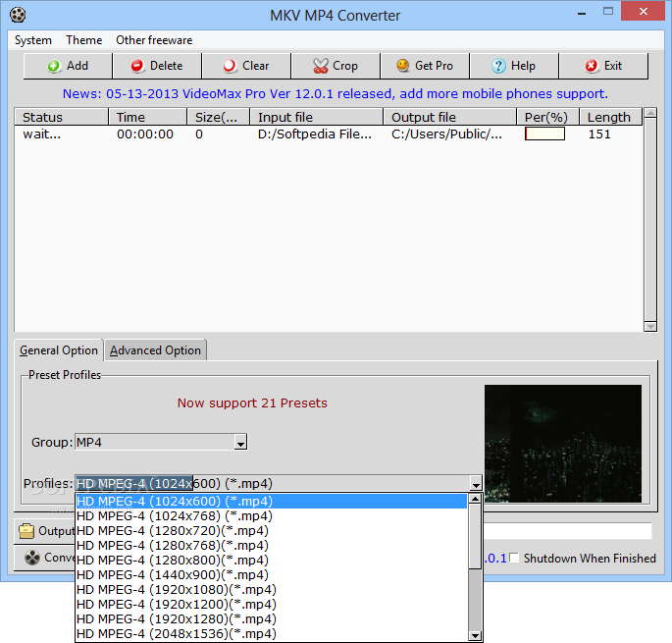This screenshot has width=672, height=643.
Task: Click the red Exit icon
Action: pos(592,66)
